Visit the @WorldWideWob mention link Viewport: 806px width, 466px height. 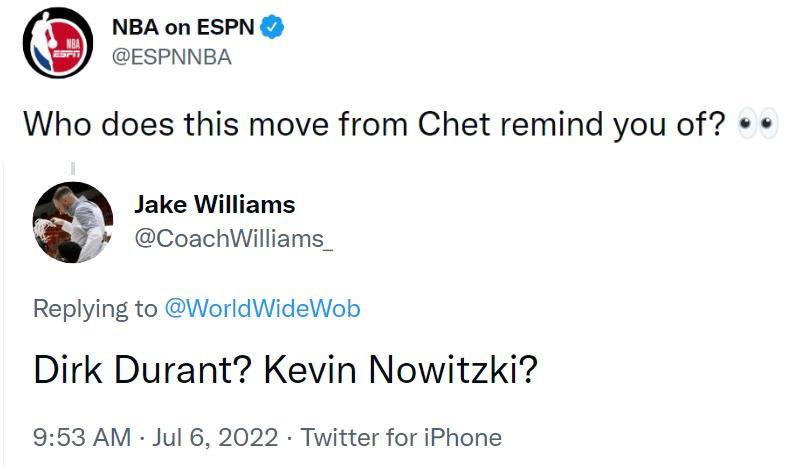pos(262,309)
